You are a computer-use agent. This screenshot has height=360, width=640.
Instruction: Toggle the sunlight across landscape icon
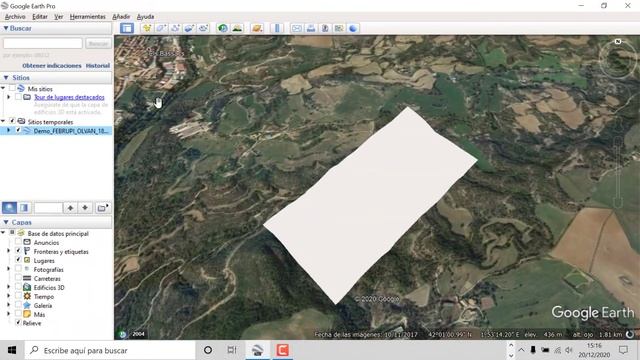coord(237,28)
